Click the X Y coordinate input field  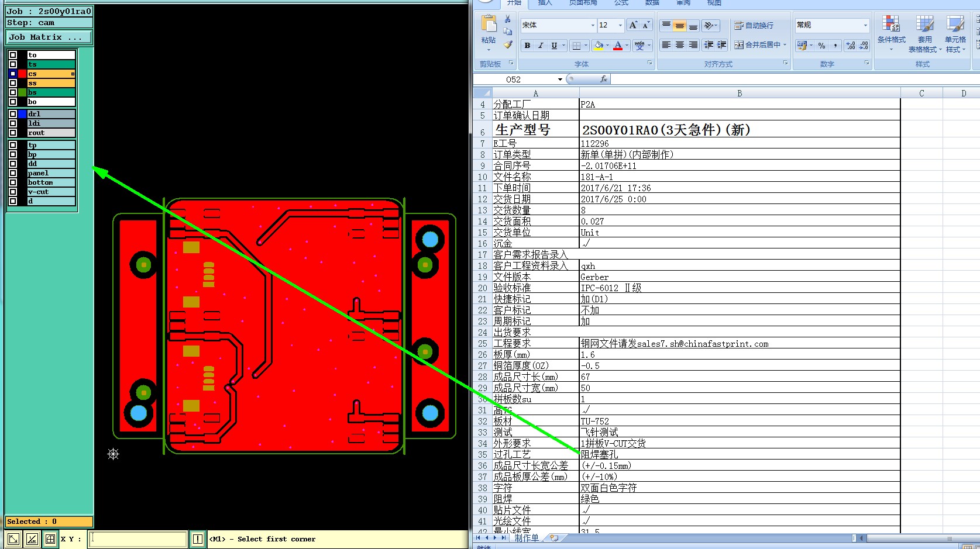(x=138, y=539)
